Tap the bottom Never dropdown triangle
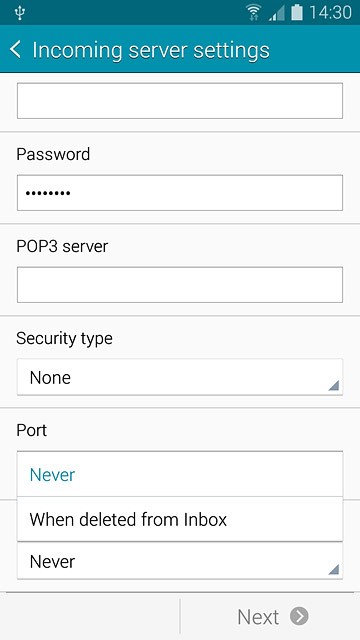The width and height of the screenshot is (360, 640). pos(333,569)
